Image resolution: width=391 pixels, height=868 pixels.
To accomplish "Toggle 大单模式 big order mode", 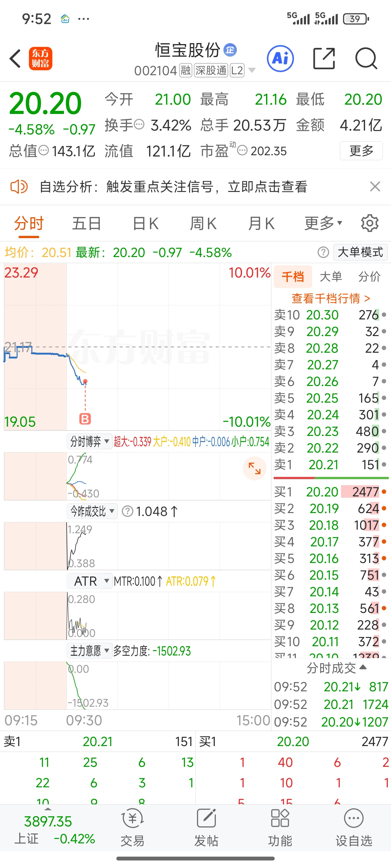I will pos(360,252).
